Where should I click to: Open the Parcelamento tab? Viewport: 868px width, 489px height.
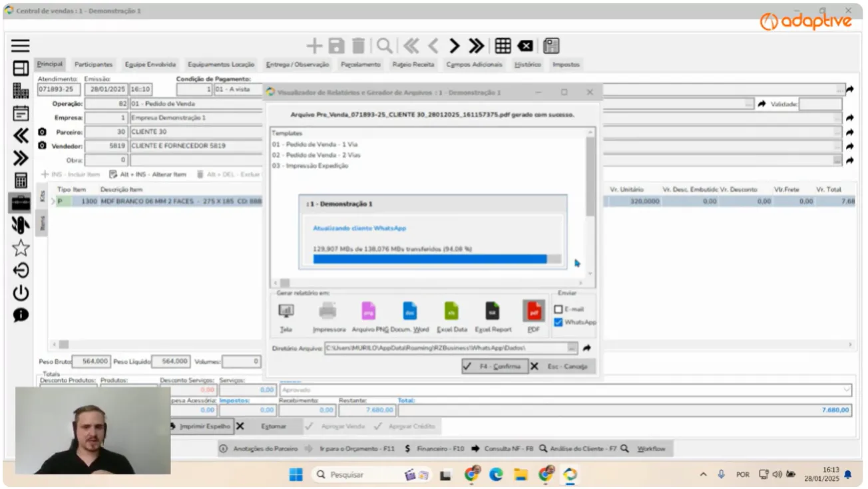point(360,65)
